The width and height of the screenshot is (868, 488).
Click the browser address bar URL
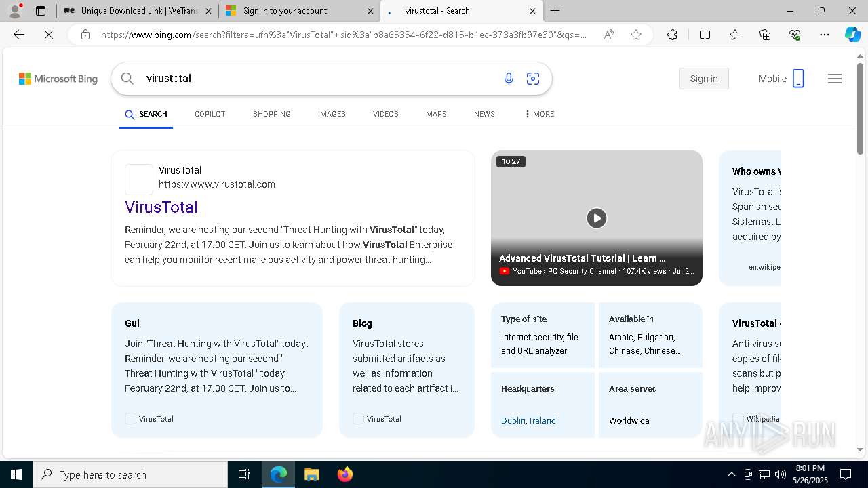point(344,35)
